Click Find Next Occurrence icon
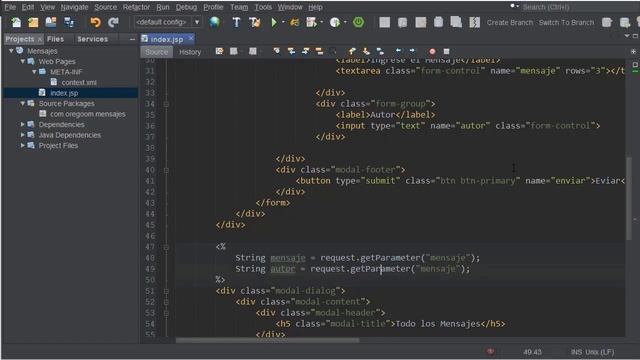640x360 pixels. click(x=305, y=51)
